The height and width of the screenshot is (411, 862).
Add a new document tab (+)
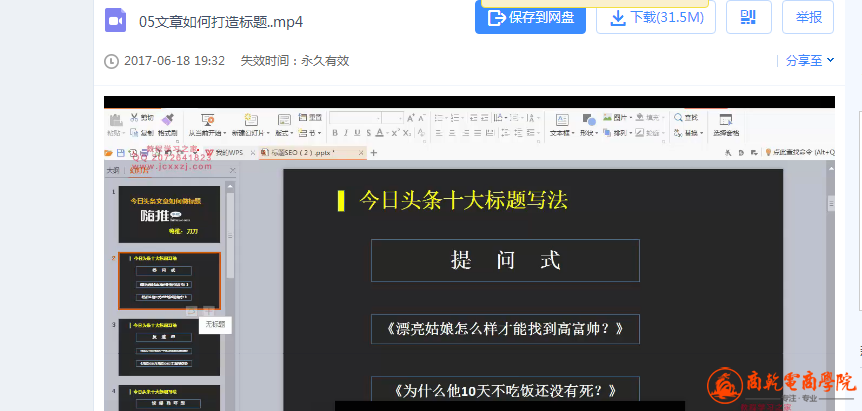374,152
